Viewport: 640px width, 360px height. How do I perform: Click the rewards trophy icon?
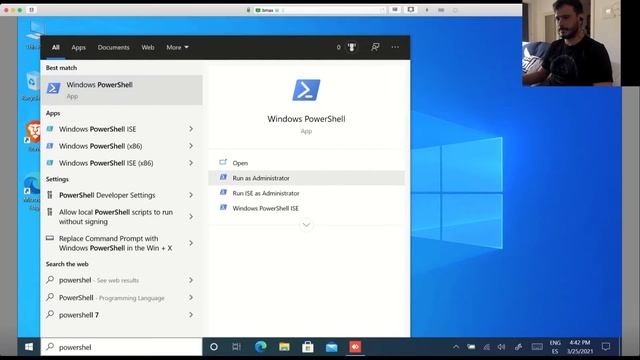point(351,47)
